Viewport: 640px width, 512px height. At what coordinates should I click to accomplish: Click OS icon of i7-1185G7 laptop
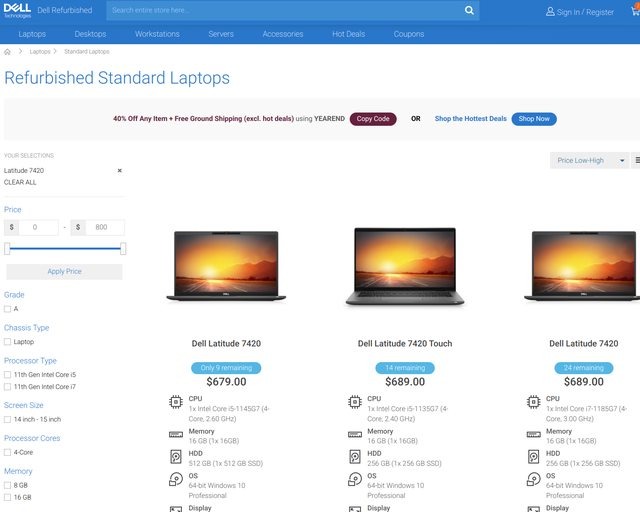533,479
